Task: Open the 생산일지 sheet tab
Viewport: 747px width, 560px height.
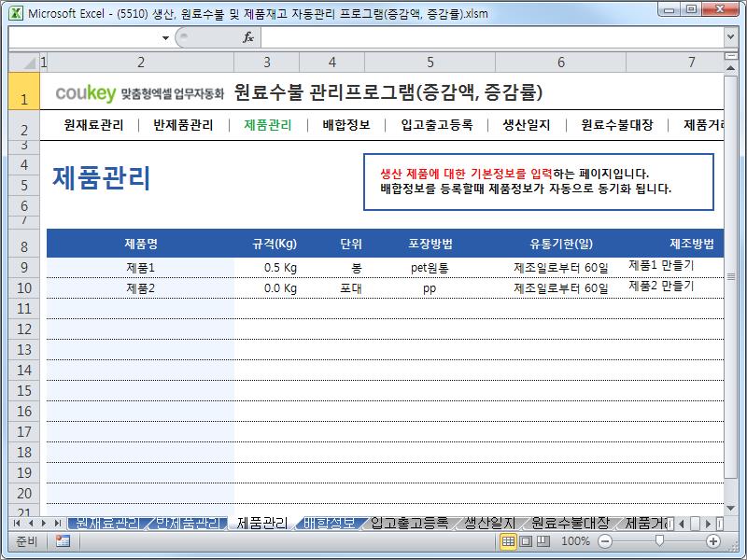Action: tap(489, 523)
